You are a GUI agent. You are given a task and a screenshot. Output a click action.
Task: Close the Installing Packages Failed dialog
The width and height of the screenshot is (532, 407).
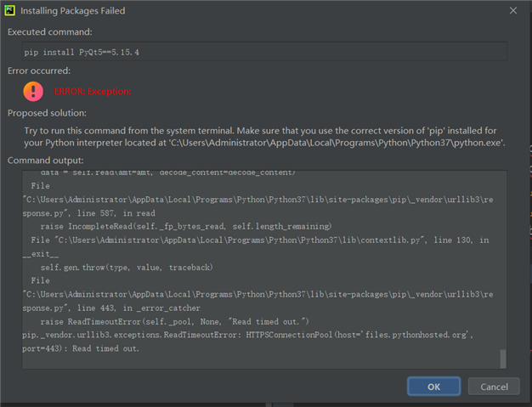(512, 10)
